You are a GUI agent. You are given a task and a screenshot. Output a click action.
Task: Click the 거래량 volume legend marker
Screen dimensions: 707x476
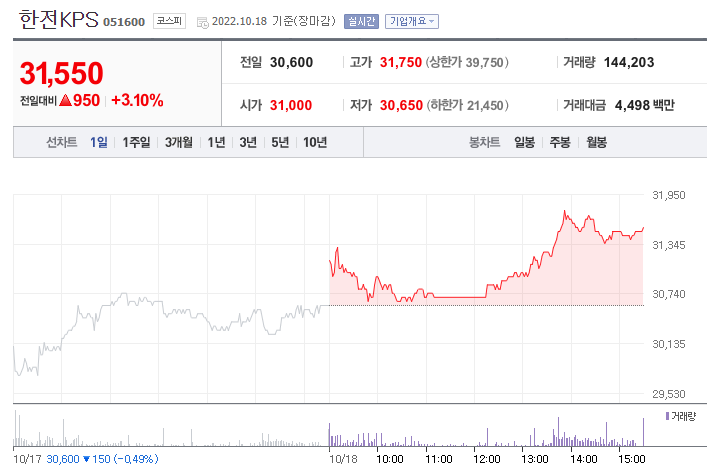(667, 416)
